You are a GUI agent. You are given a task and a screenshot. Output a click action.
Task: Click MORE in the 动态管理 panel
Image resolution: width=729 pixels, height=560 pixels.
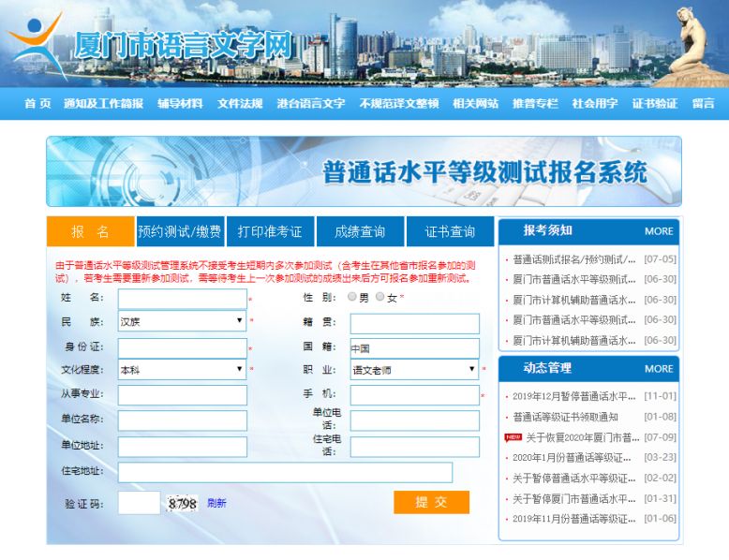[659, 369]
